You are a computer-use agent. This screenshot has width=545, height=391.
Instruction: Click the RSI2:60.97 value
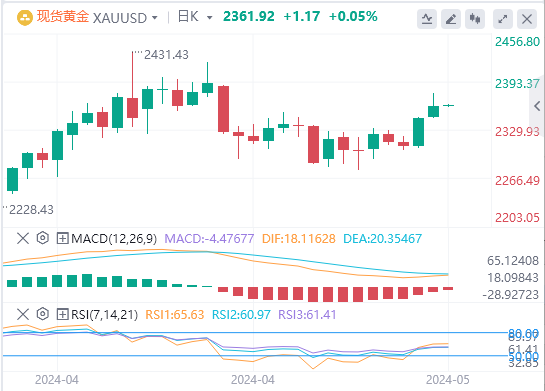point(241,315)
